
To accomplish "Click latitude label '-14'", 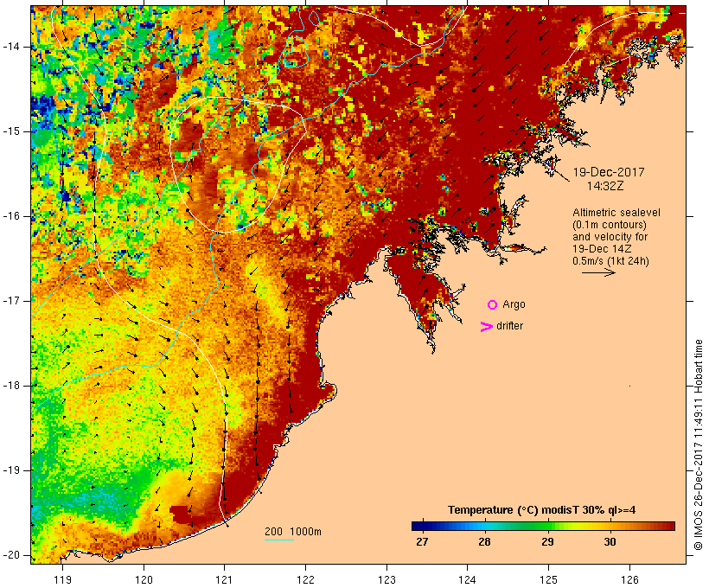I will pos(11,47).
